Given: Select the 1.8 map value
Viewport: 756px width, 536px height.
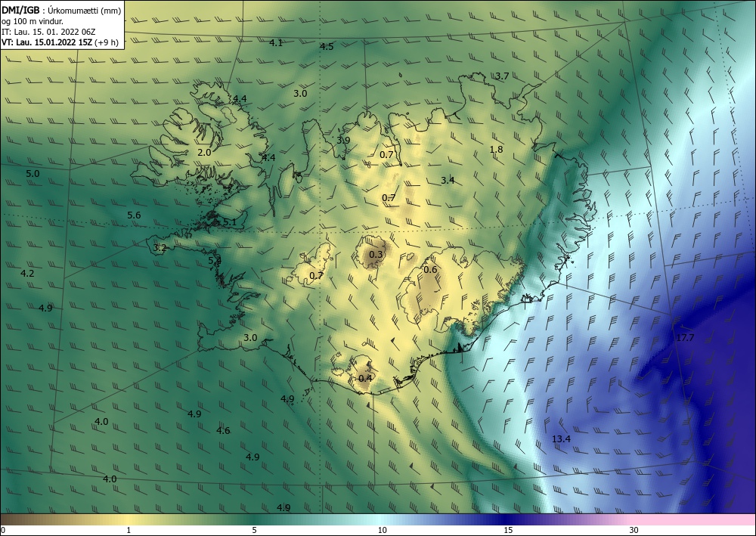Looking at the screenshot, I should (x=496, y=150).
